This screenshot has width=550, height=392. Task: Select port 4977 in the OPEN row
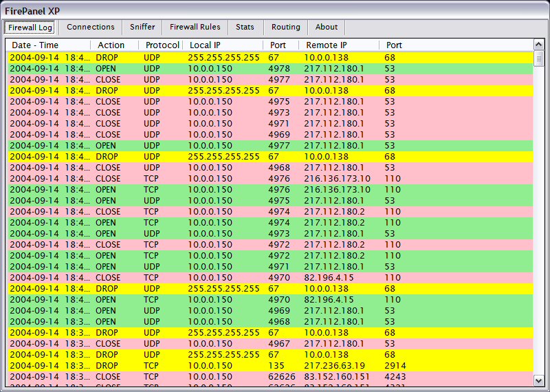point(279,146)
